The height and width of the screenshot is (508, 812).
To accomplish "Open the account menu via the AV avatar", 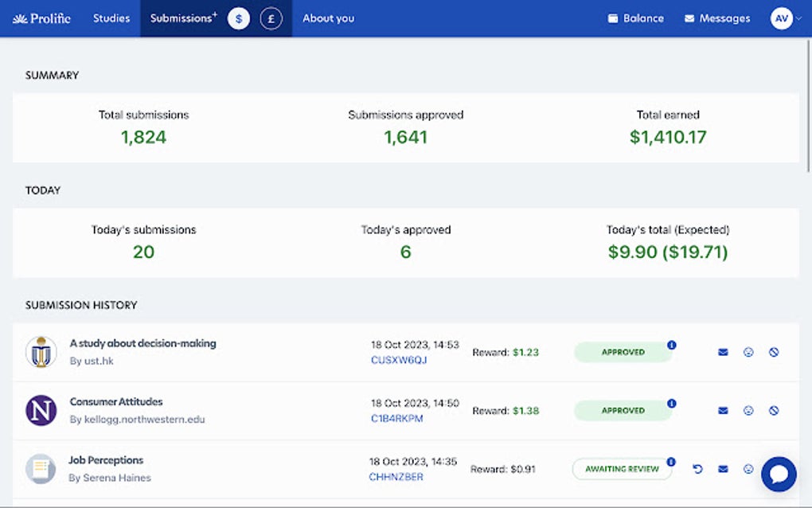I will tap(779, 18).
